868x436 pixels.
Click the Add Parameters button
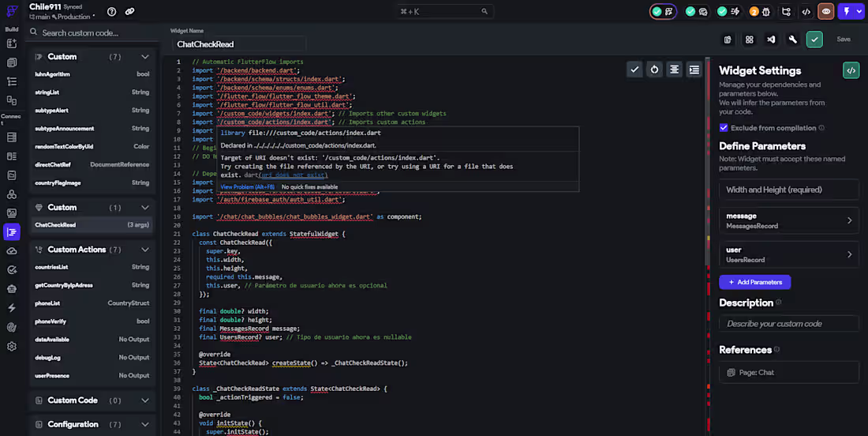(x=754, y=282)
